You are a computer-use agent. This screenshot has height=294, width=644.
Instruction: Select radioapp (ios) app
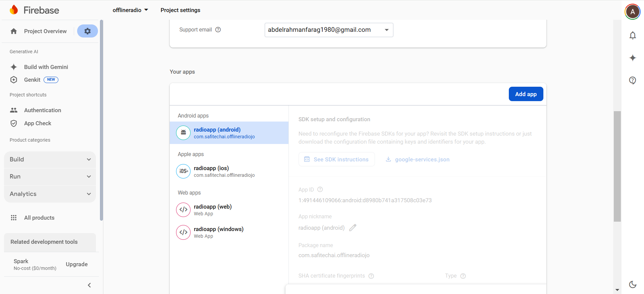point(229,171)
